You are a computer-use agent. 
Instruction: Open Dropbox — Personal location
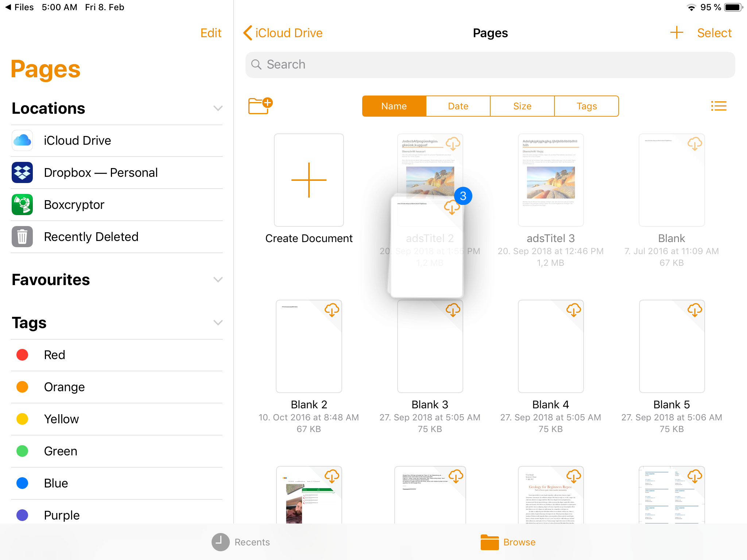pos(101,172)
